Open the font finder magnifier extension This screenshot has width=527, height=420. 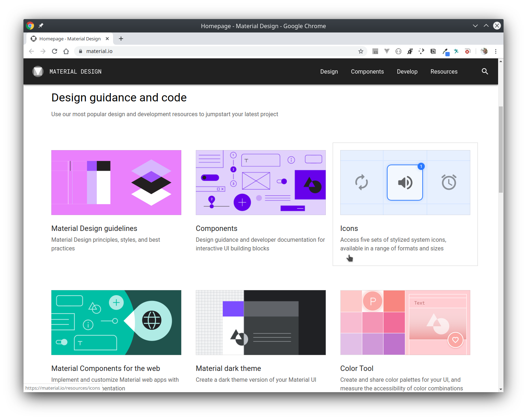410,51
